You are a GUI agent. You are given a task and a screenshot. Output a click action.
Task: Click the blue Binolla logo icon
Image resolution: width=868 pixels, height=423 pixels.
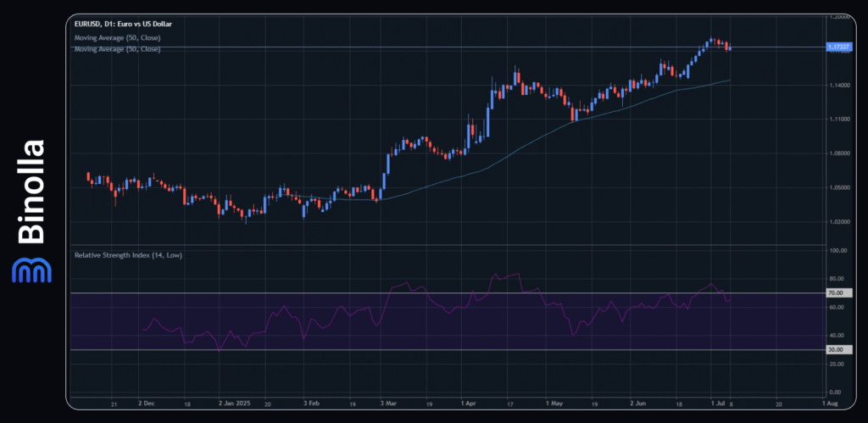tap(28, 269)
